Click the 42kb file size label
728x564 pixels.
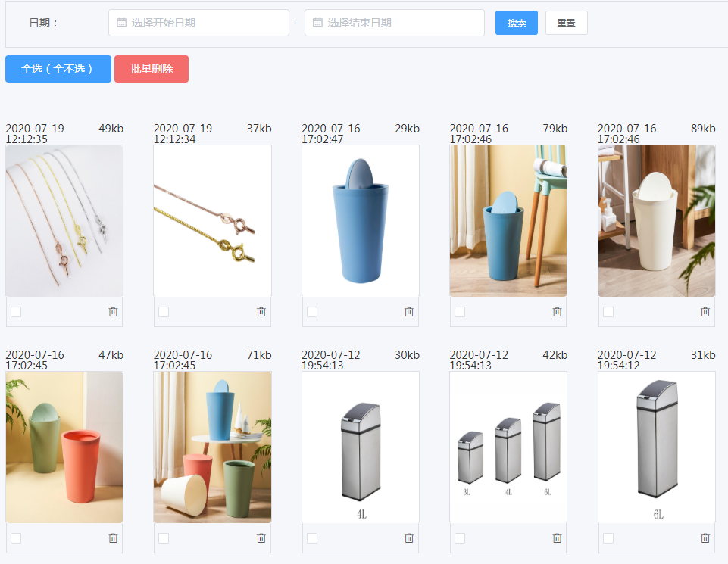[555, 355]
